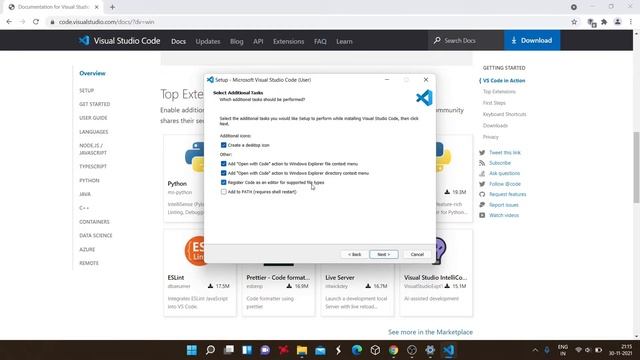Show hidden system tray icons chevron

tap(535, 350)
